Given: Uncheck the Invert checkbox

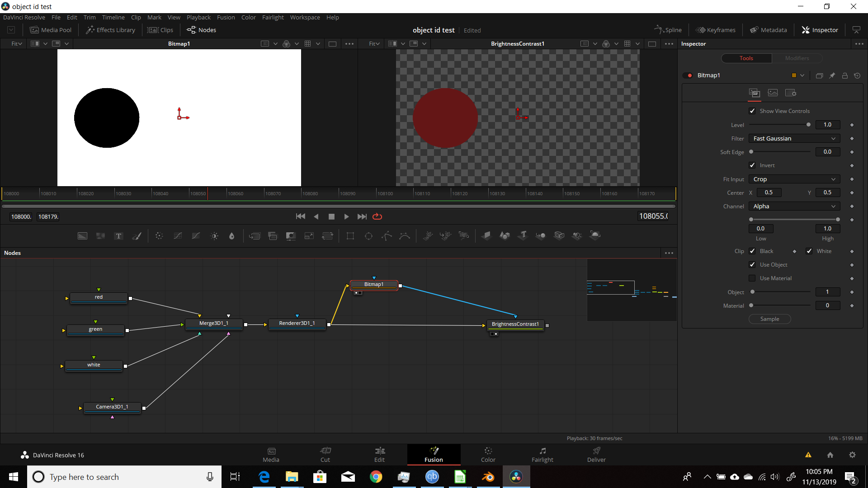Looking at the screenshot, I should click(752, 165).
